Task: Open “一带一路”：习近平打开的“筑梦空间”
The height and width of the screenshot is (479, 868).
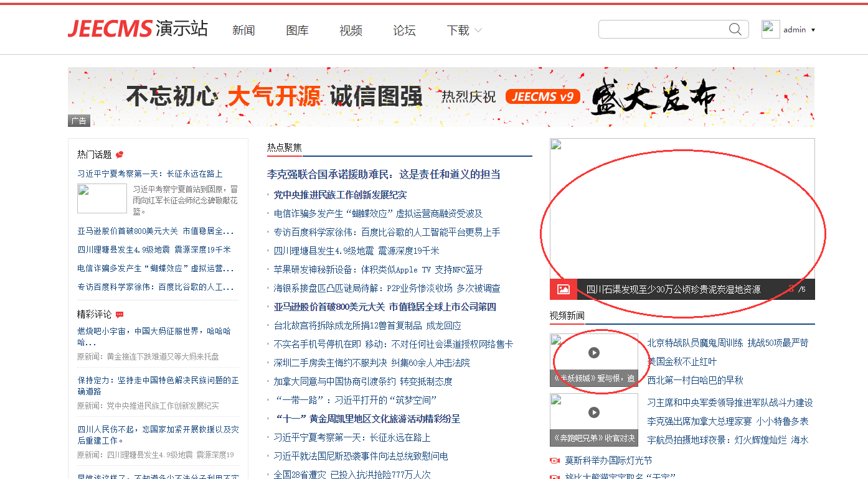Action: coord(356,400)
